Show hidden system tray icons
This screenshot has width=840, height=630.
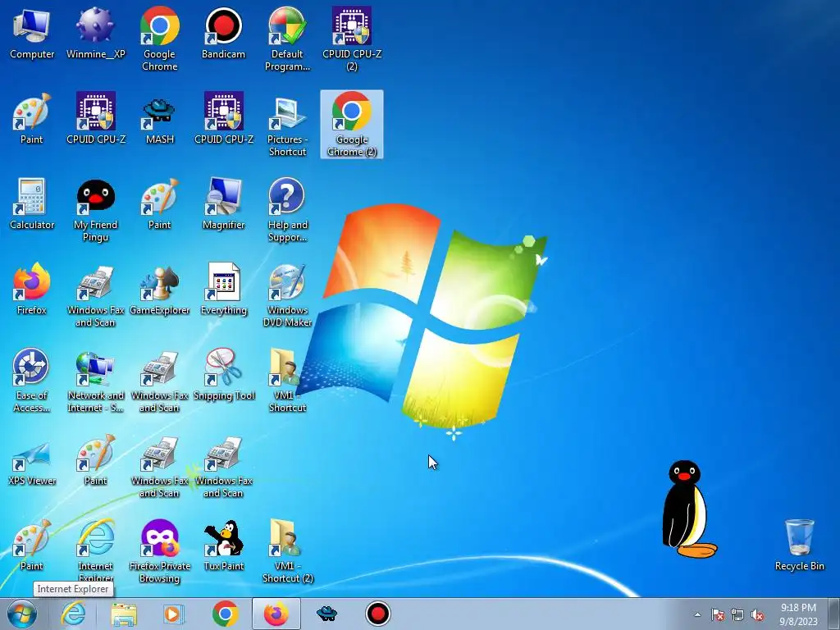[697, 614]
